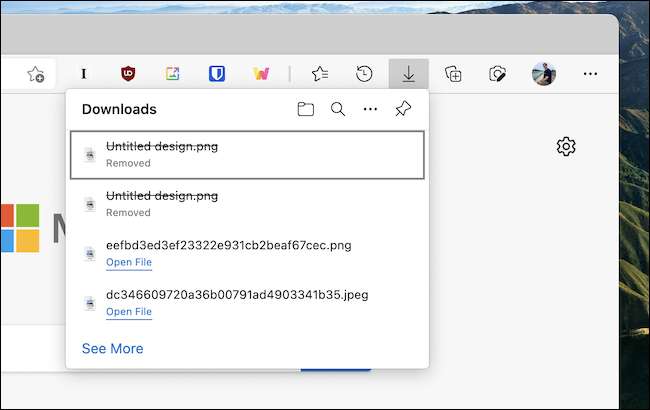Open File link for the dc346609 .jpeg download
This screenshot has height=410, width=650.
tap(129, 312)
